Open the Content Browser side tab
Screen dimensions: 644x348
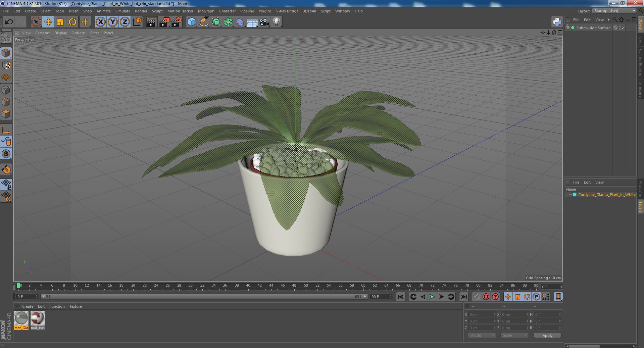[641, 62]
